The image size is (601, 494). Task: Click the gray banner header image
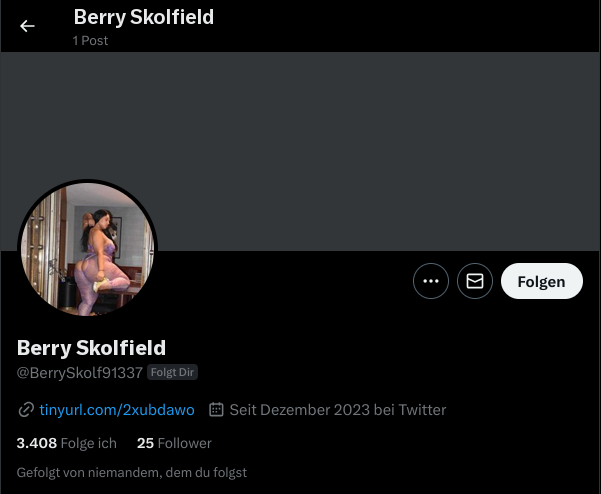300,151
